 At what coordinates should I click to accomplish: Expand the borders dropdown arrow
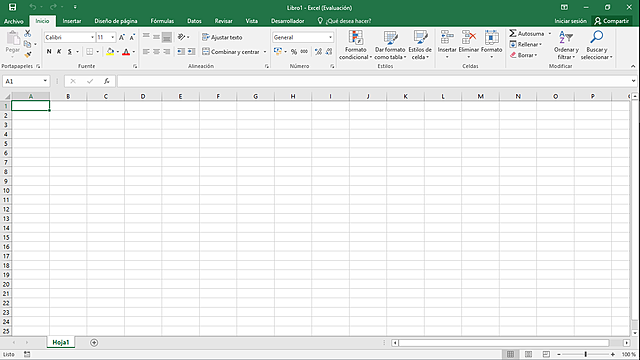tap(98, 51)
